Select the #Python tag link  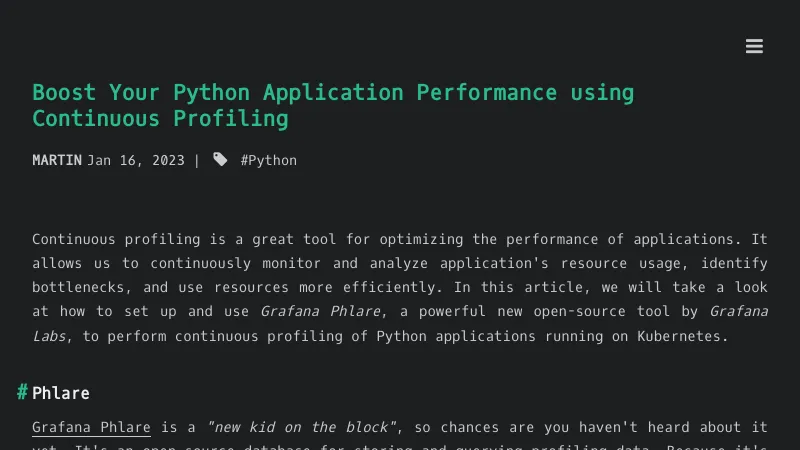(268, 160)
